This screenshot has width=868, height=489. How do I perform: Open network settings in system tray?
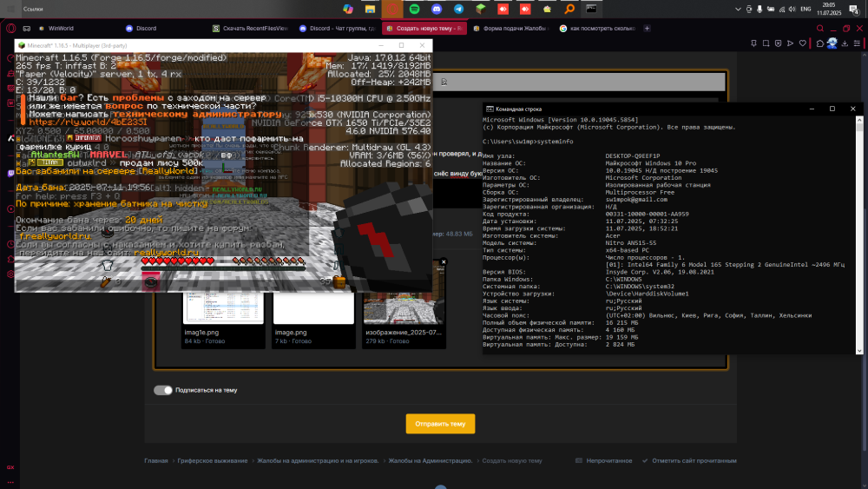[782, 9]
